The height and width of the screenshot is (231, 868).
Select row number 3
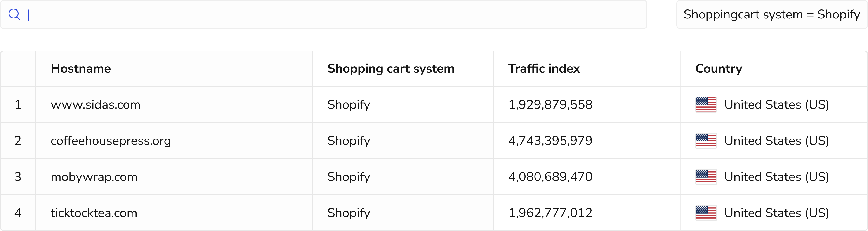[18, 177]
